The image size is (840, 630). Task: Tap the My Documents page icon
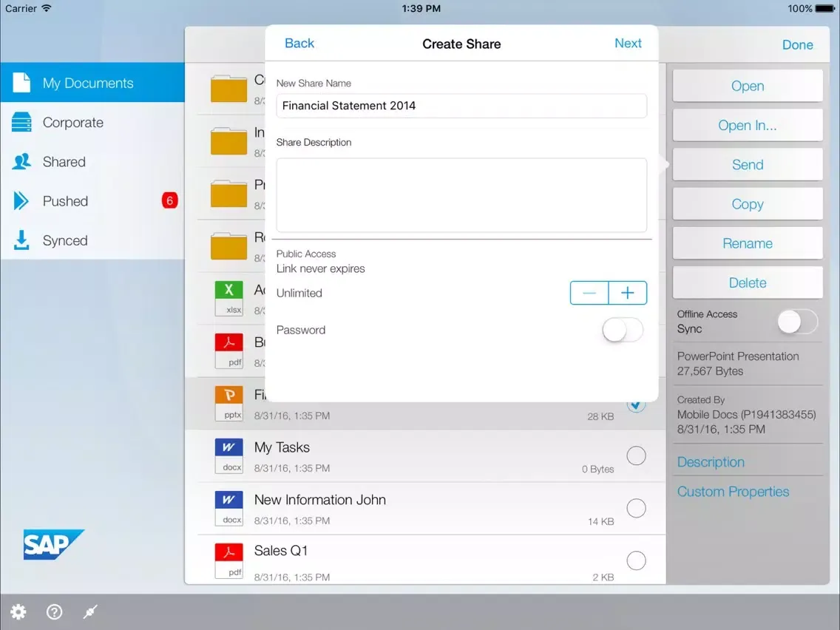click(x=21, y=83)
